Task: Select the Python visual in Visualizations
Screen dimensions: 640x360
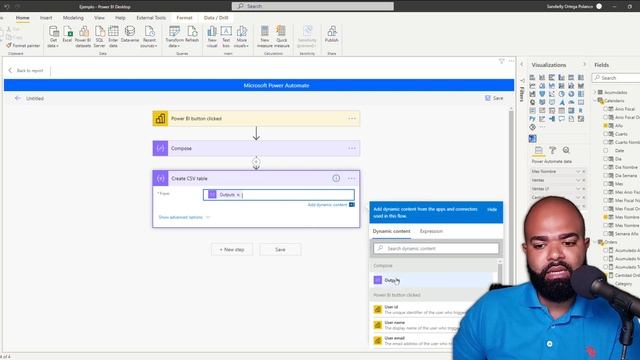Action: point(532,119)
